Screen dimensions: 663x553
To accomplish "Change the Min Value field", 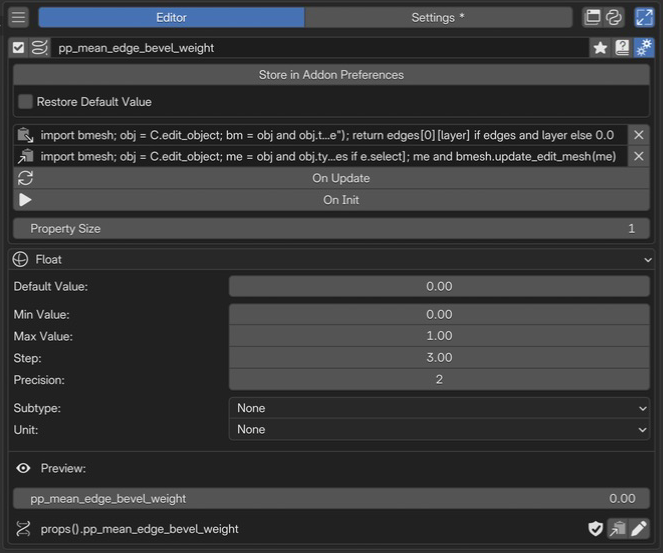I will 439,315.
